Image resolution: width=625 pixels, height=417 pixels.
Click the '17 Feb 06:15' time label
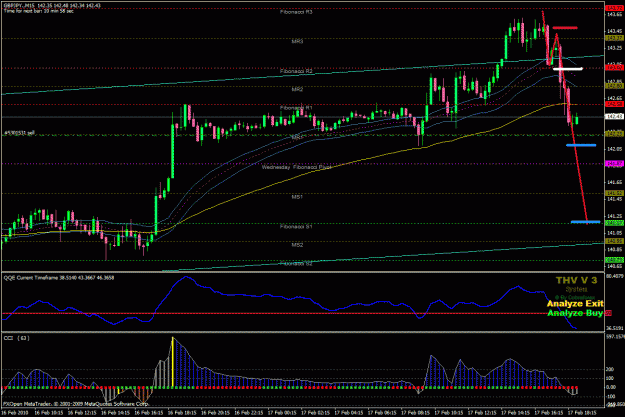[382, 413]
